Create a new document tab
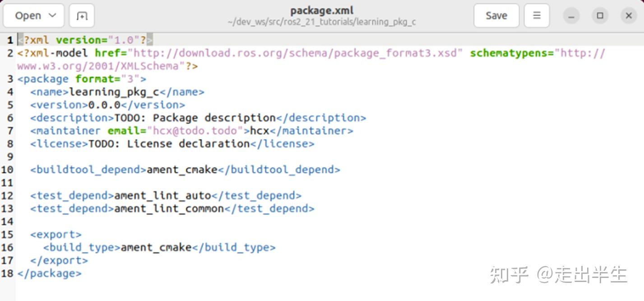644x301 pixels. point(82,16)
